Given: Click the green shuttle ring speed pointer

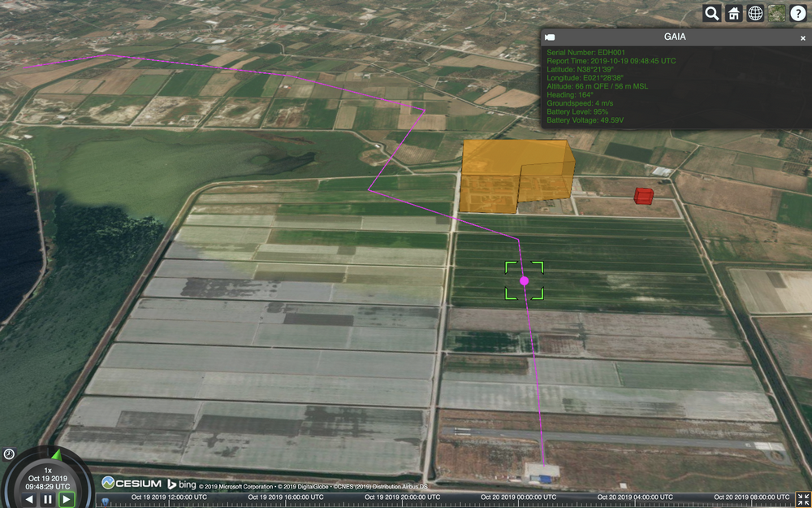Looking at the screenshot, I should 57,454.
